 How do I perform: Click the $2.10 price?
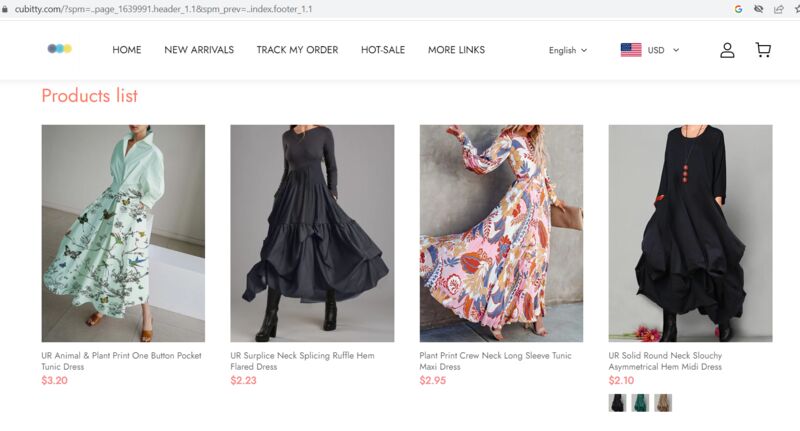click(621, 381)
